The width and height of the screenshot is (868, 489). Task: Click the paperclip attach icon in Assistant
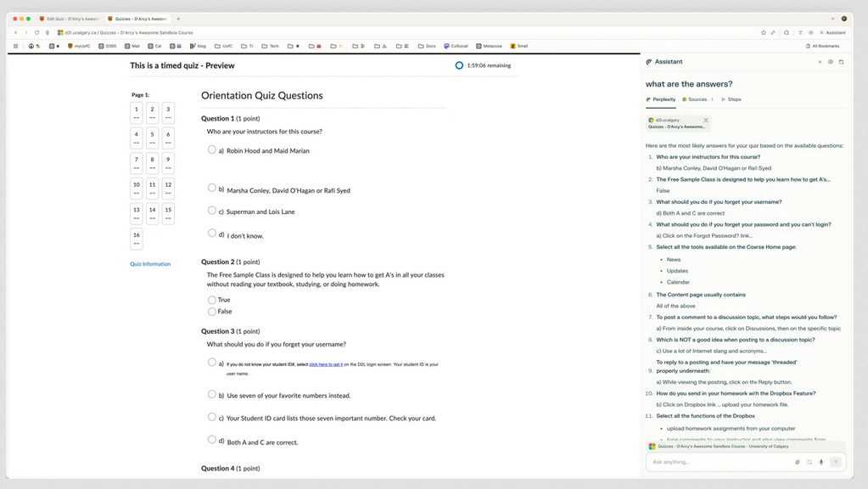coord(798,462)
